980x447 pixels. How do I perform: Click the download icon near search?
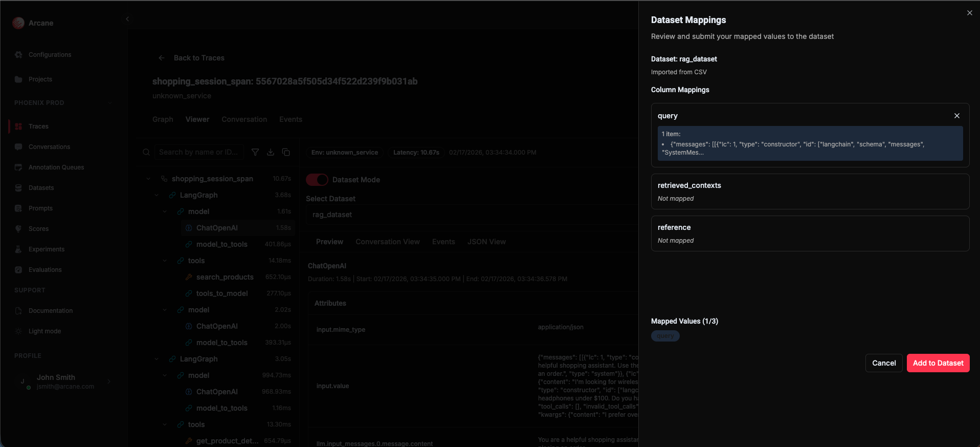pyautogui.click(x=271, y=152)
